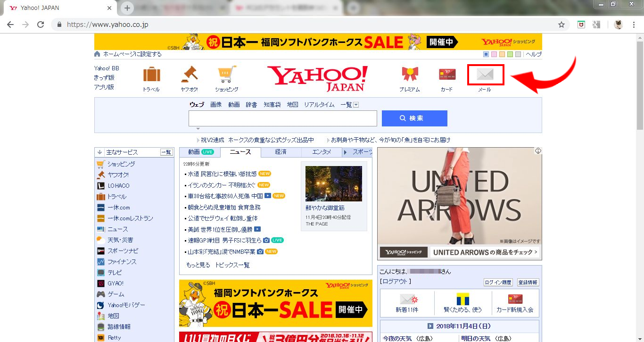Open スポーツナビ in the sidebar
Screen dimensions: 644x342
point(123,251)
